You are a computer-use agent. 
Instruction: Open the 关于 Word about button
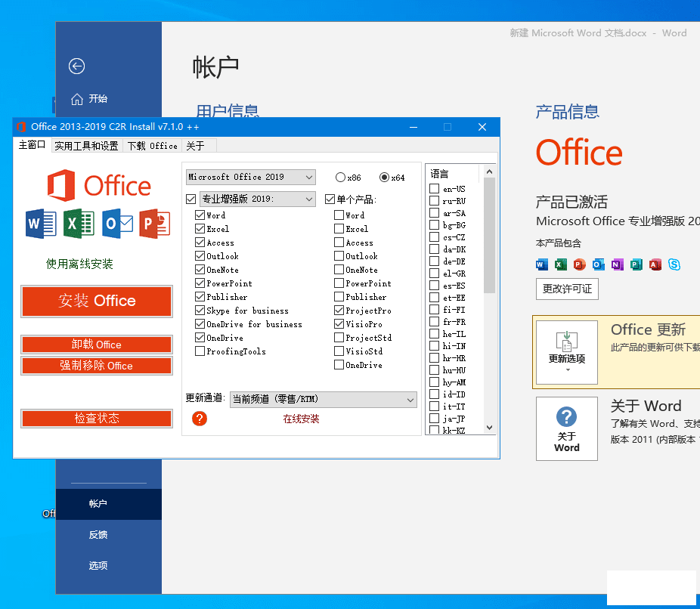click(x=567, y=428)
